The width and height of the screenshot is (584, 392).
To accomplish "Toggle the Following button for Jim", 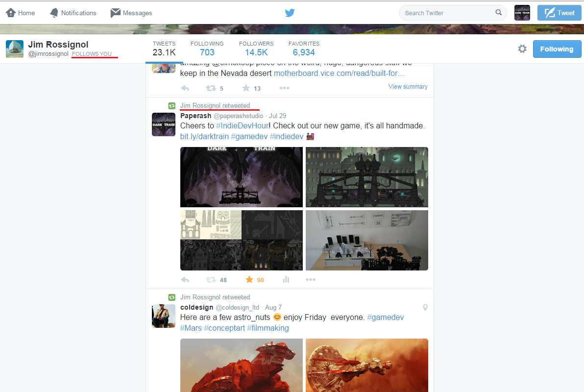I will coord(557,49).
